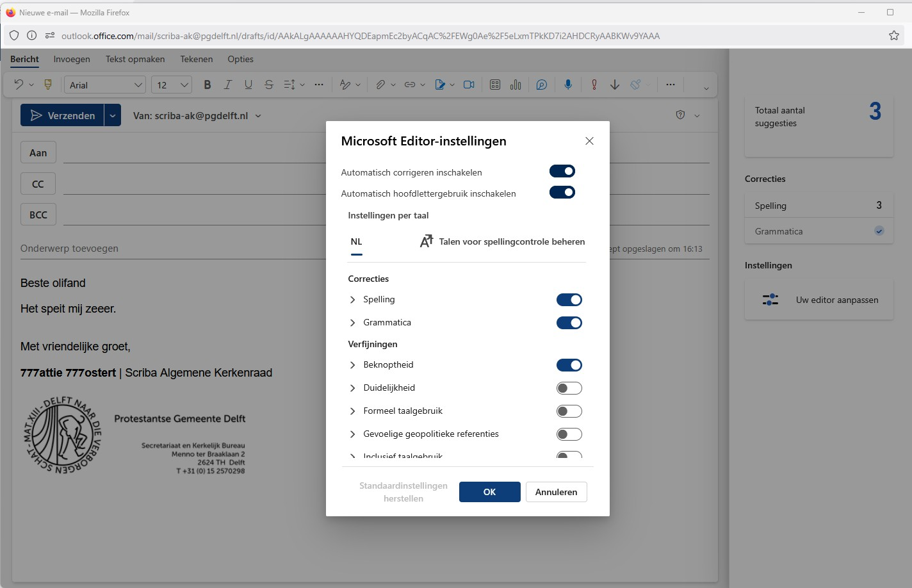912x588 pixels.
Task: Click the microphone dictate icon
Action: click(x=567, y=85)
